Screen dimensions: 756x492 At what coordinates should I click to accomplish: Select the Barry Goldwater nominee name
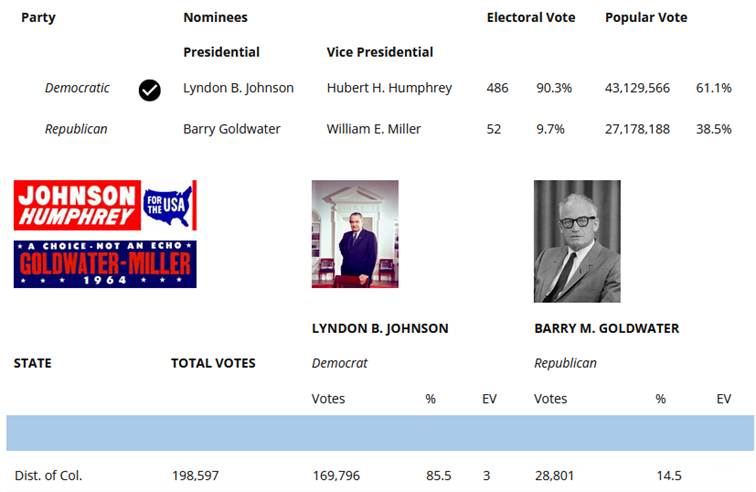click(231, 129)
